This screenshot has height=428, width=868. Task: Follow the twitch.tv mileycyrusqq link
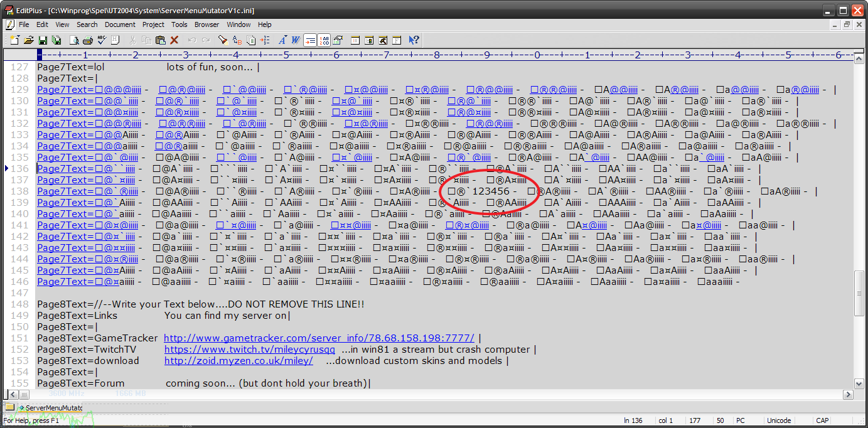[249, 350]
